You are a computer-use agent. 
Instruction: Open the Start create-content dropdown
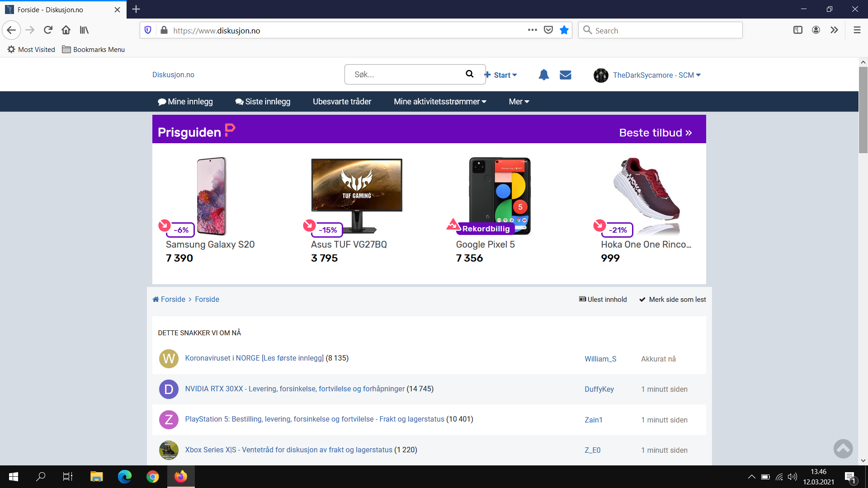tap(501, 75)
